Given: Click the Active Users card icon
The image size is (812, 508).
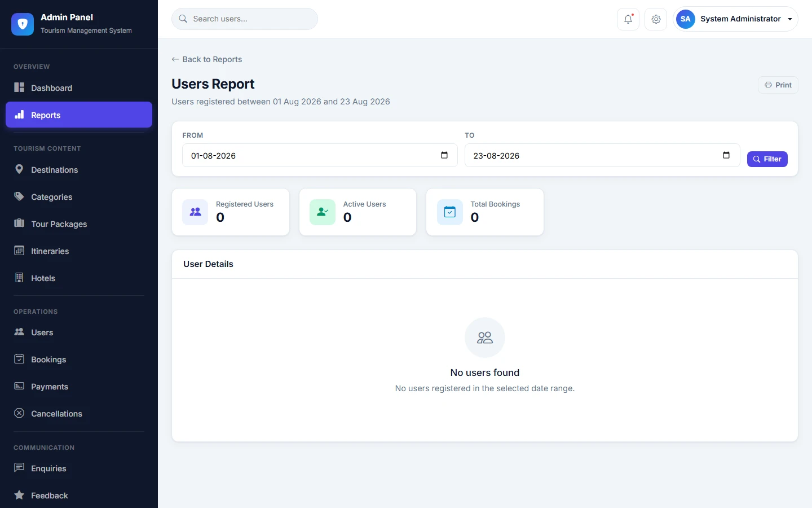Looking at the screenshot, I should pos(323,212).
